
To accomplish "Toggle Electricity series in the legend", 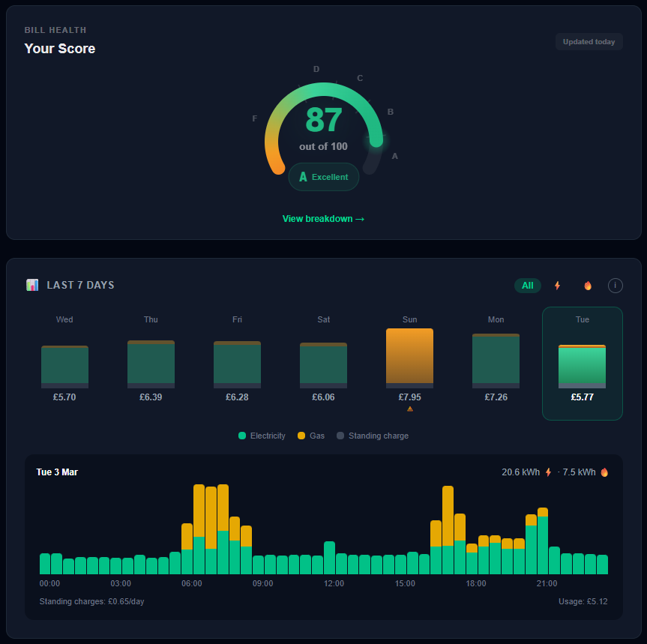I will [262, 436].
